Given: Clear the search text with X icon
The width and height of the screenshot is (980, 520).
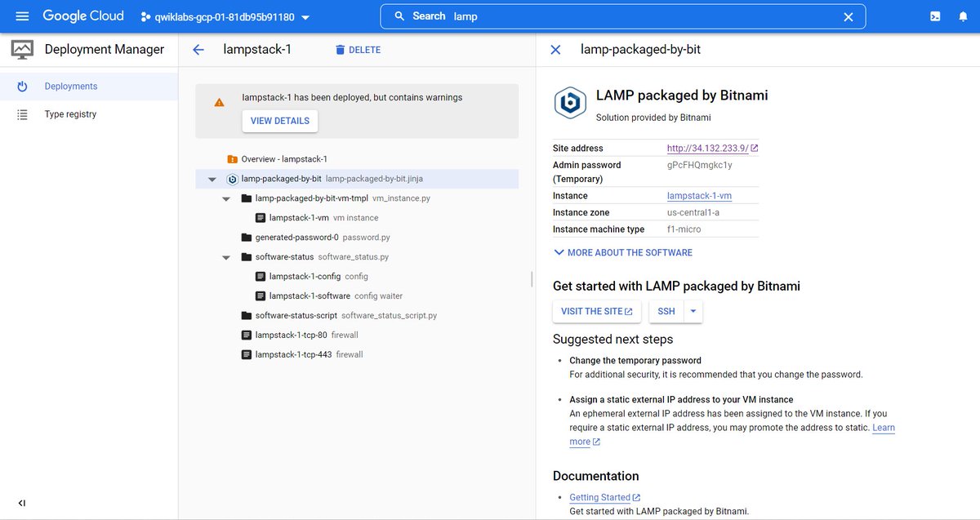Looking at the screenshot, I should pyautogui.click(x=848, y=16).
